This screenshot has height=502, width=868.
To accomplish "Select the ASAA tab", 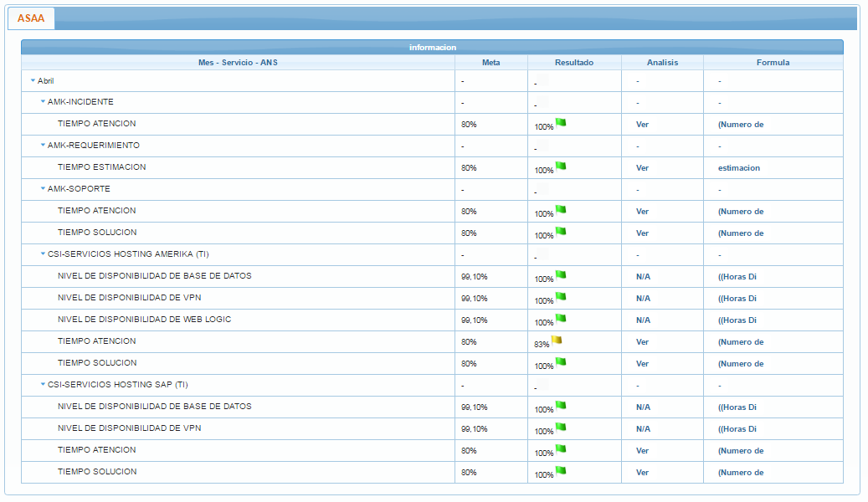I will coord(31,18).
